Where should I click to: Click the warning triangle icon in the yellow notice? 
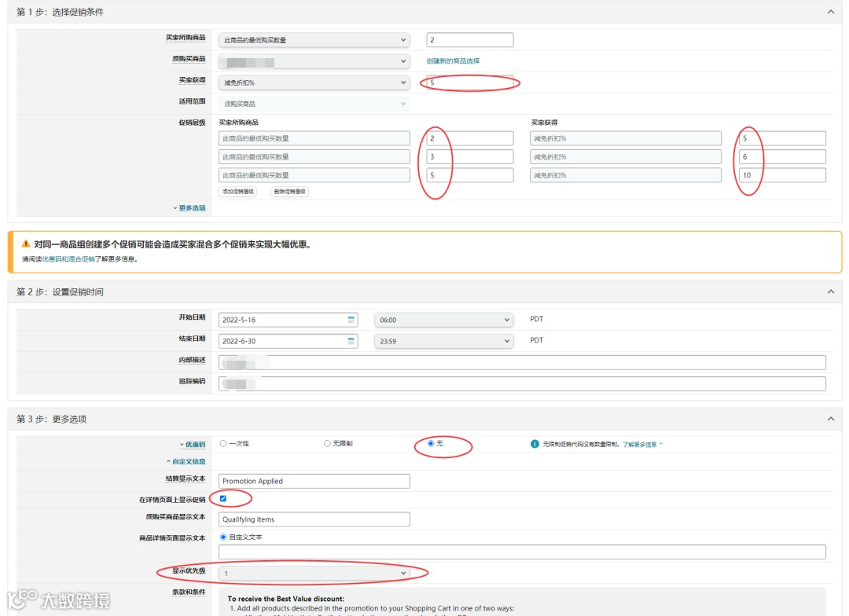point(25,244)
